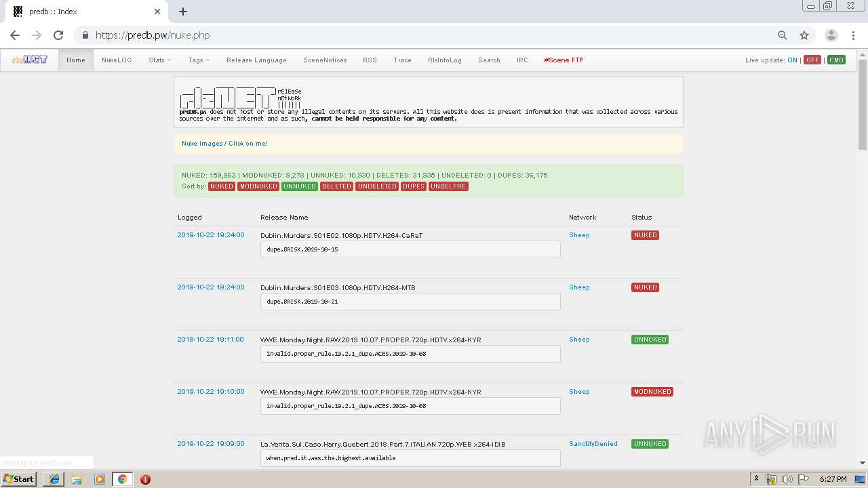This screenshot has width=868, height=488.
Task: Open the Windows Start button
Action: pyautogui.click(x=18, y=479)
